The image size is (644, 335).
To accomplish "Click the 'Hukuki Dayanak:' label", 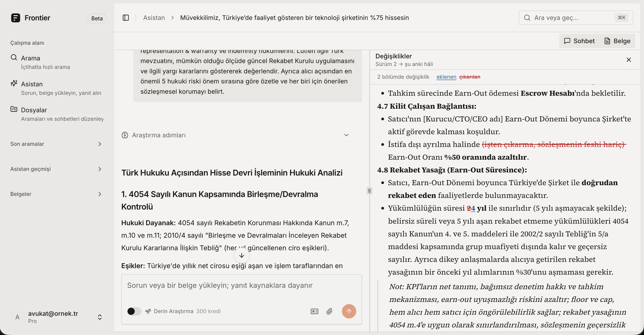I will [x=149, y=223].
